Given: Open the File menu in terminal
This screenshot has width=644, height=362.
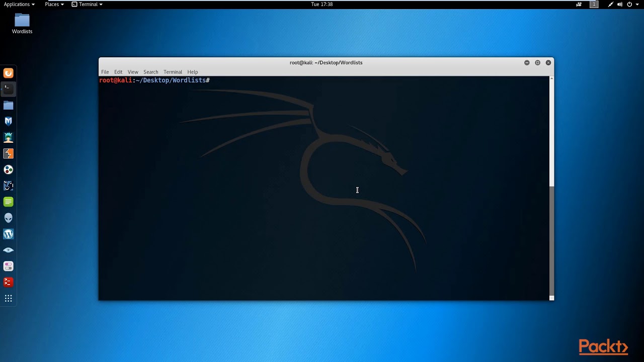Looking at the screenshot, I should pos(105,72).
